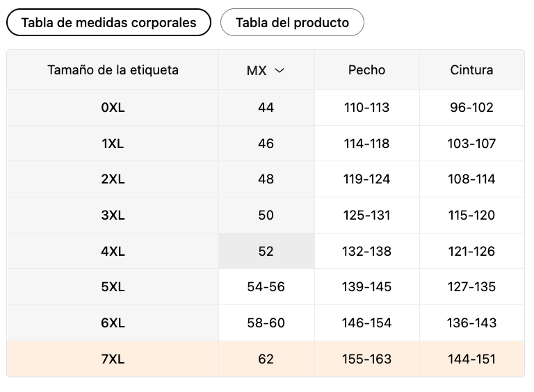The width and height of the screenshot is (534, 392).
Task: Click the Cintura column header
Action: [x=471, y=70]
